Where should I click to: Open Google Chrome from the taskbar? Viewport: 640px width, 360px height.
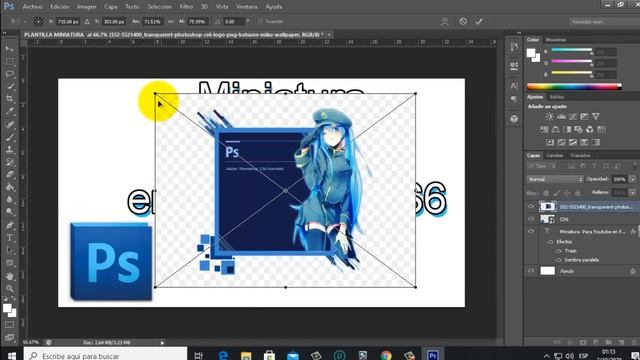coord(386,356)
